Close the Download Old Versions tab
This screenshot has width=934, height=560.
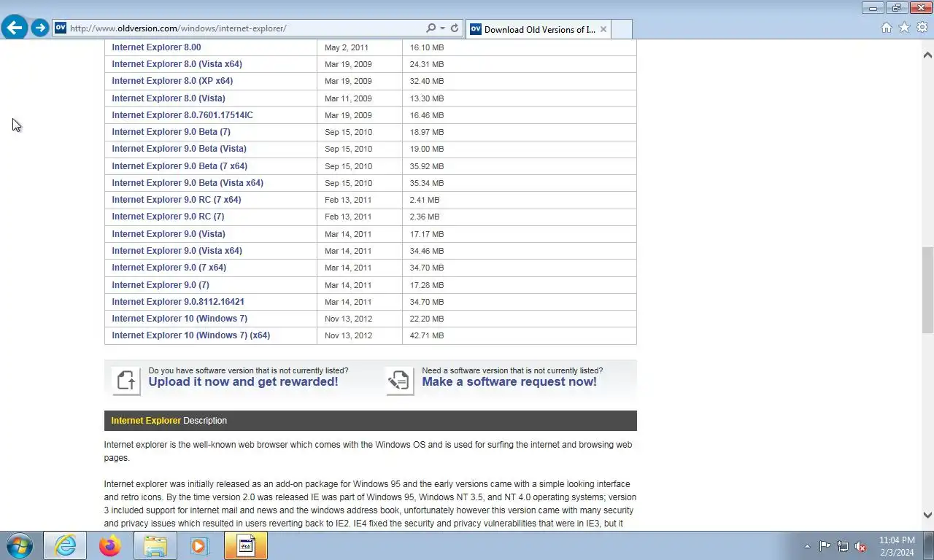pos(603,29)
